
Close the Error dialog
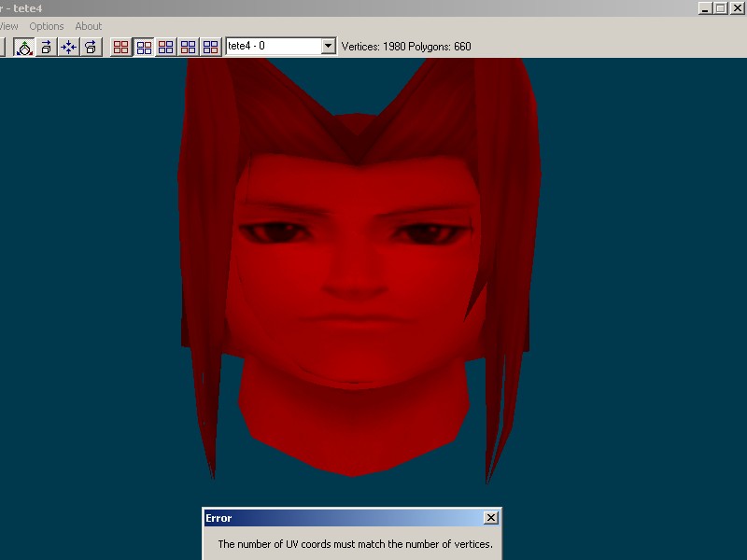[491, 518]
